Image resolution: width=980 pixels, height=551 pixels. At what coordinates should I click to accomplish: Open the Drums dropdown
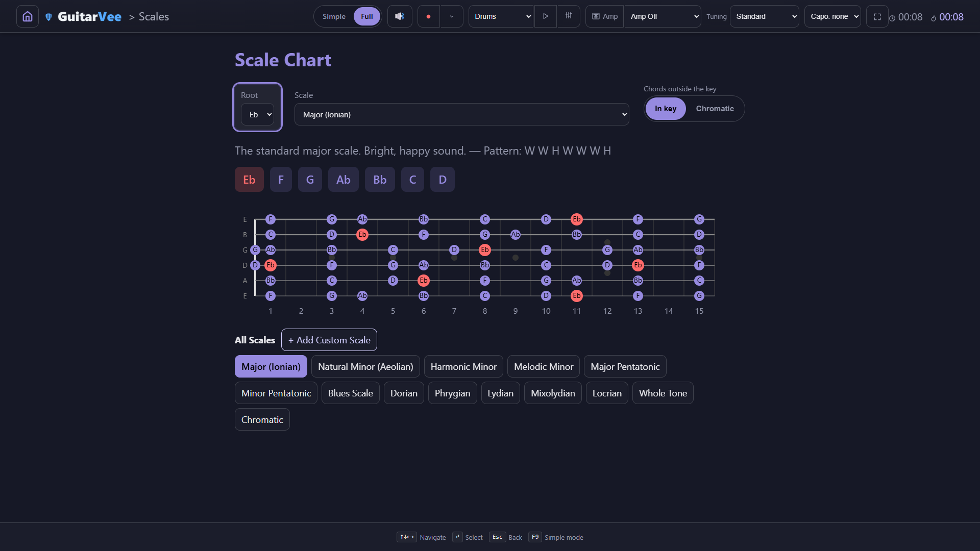coord(501,16)
